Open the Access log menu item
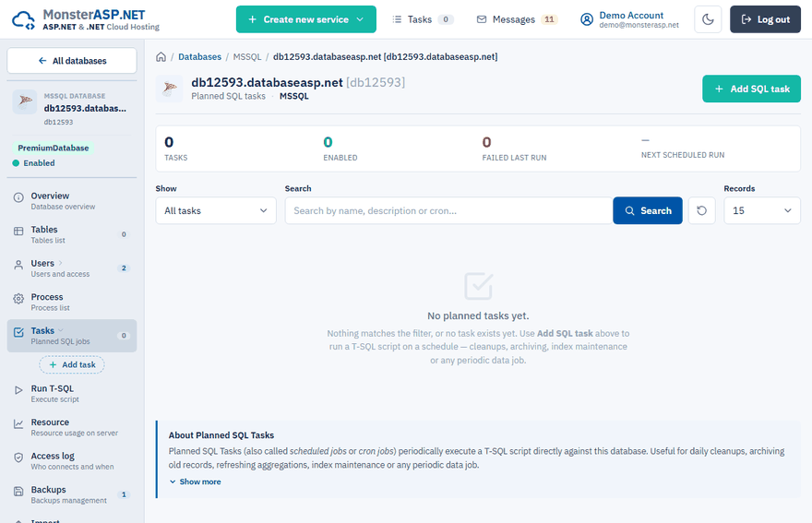The image size is (812, 523). 72,461
